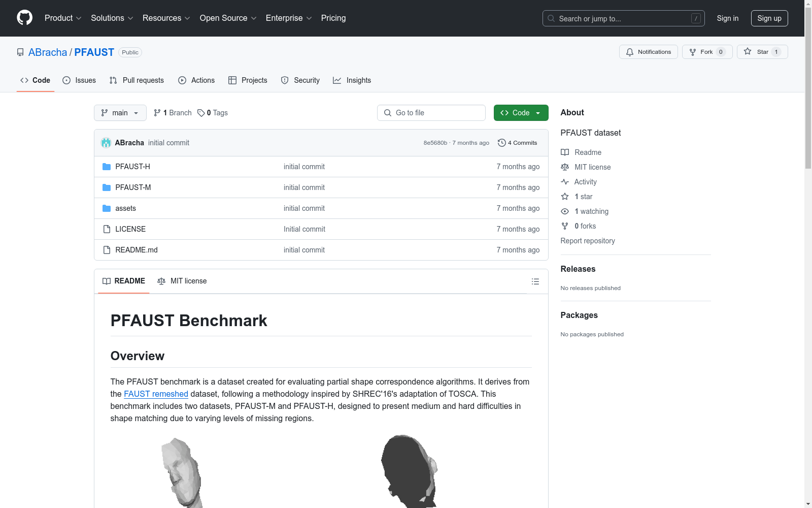
Task: Click the slash shortcut key icon in search
Action: pos(696,18)
